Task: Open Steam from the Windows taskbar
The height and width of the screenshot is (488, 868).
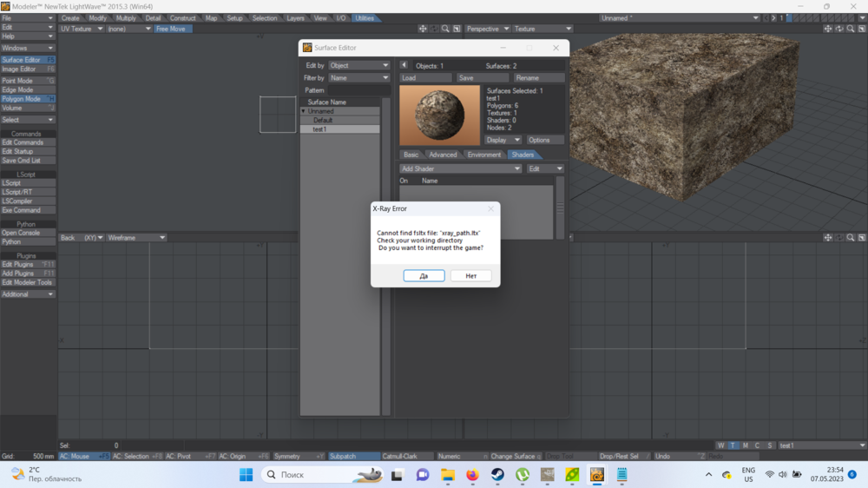Action: pyautogui.click(x=497, y=475)
